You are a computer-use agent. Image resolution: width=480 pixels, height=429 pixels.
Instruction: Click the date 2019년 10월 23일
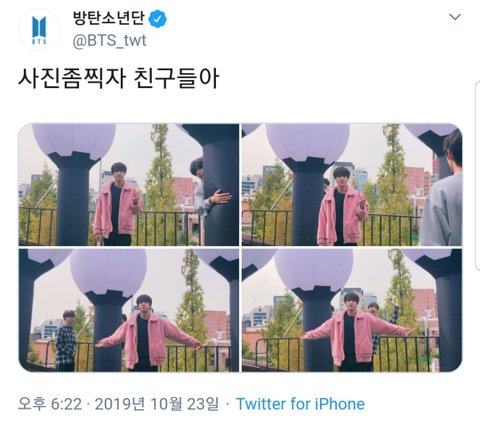tap(157, 404)
